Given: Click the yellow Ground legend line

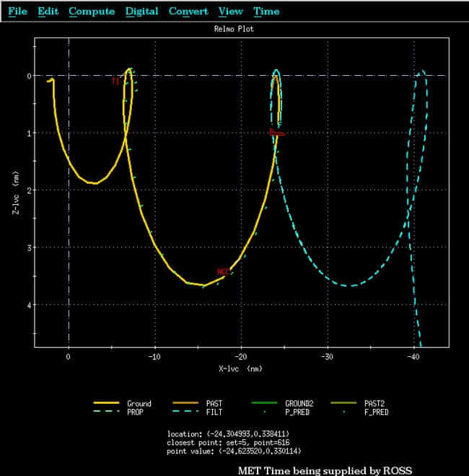Looking at the screenshot, I should coord(108,403).
